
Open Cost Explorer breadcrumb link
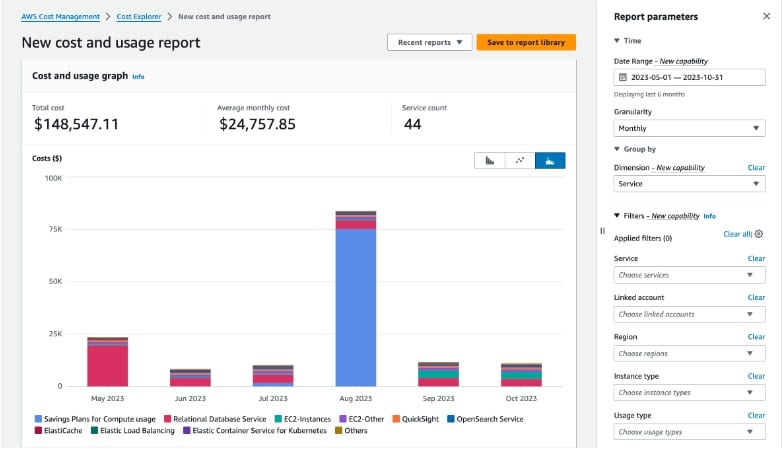(139, 16)
